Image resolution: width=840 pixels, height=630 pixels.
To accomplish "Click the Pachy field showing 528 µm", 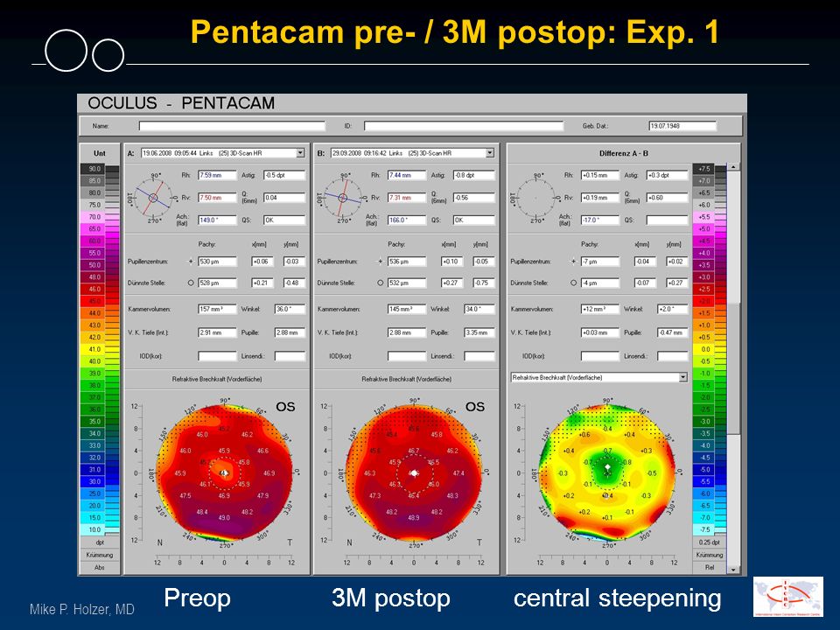I will click(217, 283).
